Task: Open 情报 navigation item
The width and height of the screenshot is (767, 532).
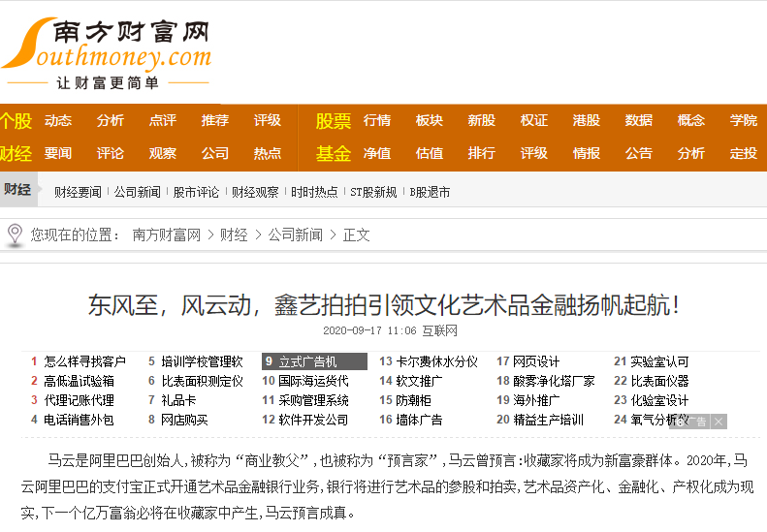Action: pos(587,153)
